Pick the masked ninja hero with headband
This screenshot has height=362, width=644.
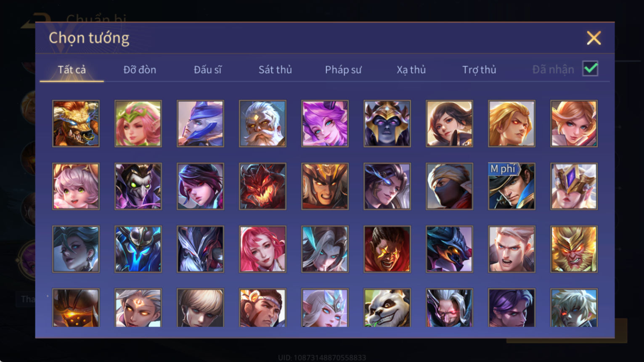(449, 186)
